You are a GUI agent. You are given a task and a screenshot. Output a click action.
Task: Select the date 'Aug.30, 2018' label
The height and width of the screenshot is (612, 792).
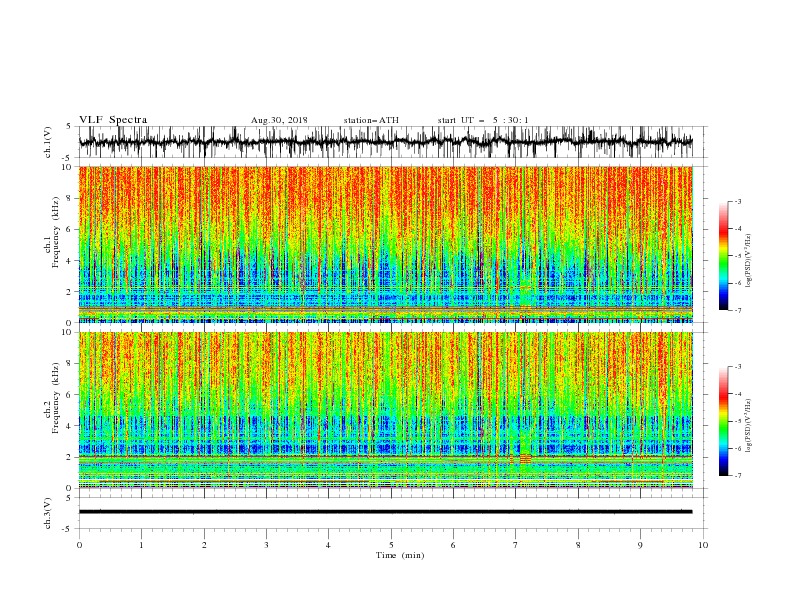279,120
